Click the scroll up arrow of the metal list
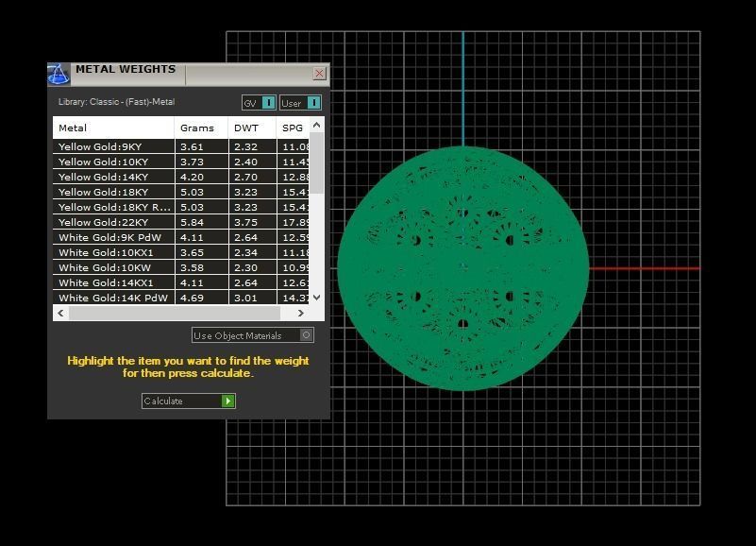The image size is (756, 546). click(x=317, y=125)
